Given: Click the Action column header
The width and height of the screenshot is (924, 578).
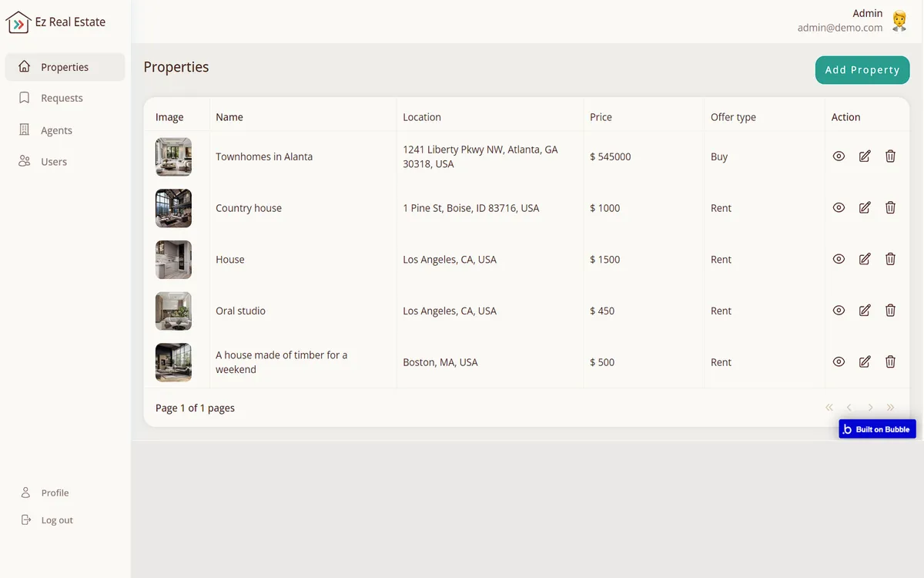Looking at the screenshot, I should click(845, 117).
